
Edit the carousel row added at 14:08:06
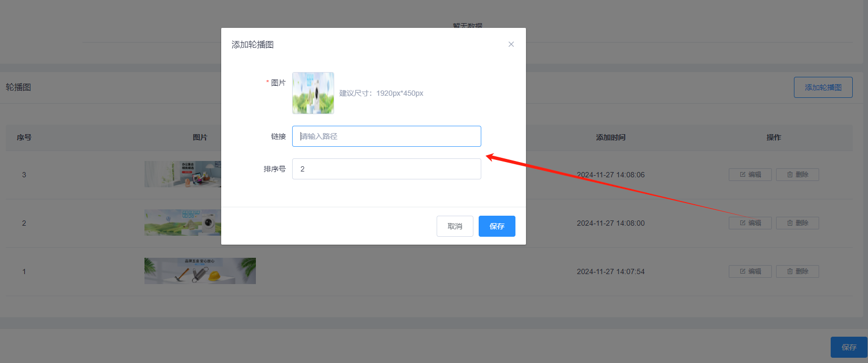750,175
